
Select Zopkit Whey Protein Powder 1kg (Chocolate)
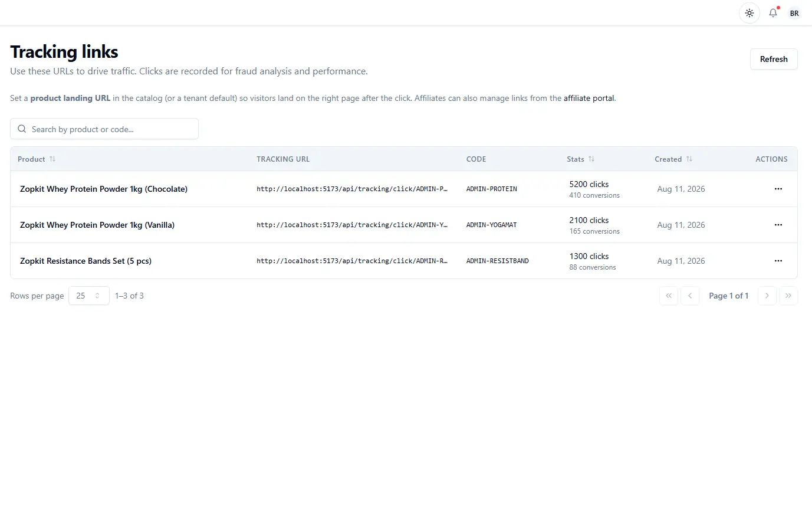click(x=104, y=189)
